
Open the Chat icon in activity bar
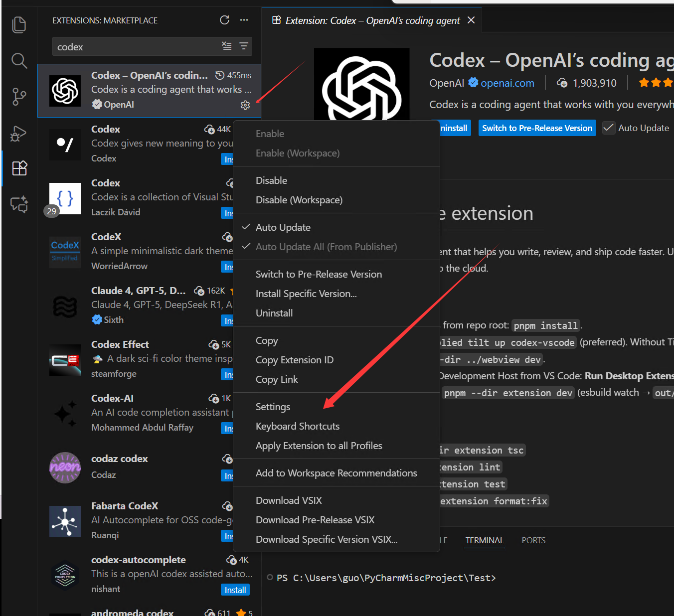pos(19,204)
